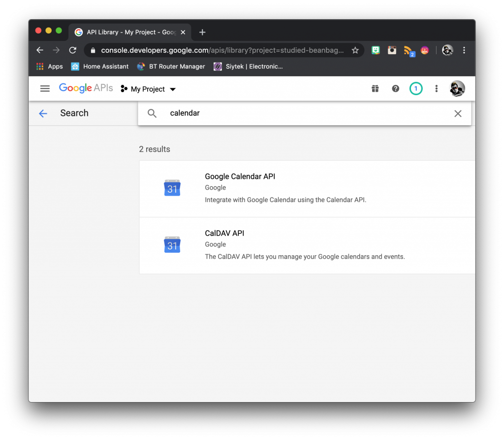This screenshot has height=440, width=504.
Task: Click the address bar URL
Action: [x=222, y=50]
